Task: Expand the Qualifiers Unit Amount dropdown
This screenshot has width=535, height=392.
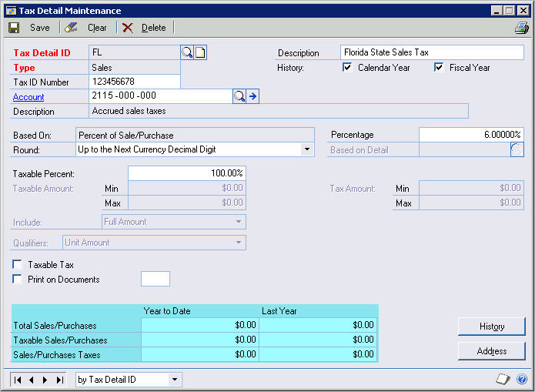Action: tap(239, 243)
